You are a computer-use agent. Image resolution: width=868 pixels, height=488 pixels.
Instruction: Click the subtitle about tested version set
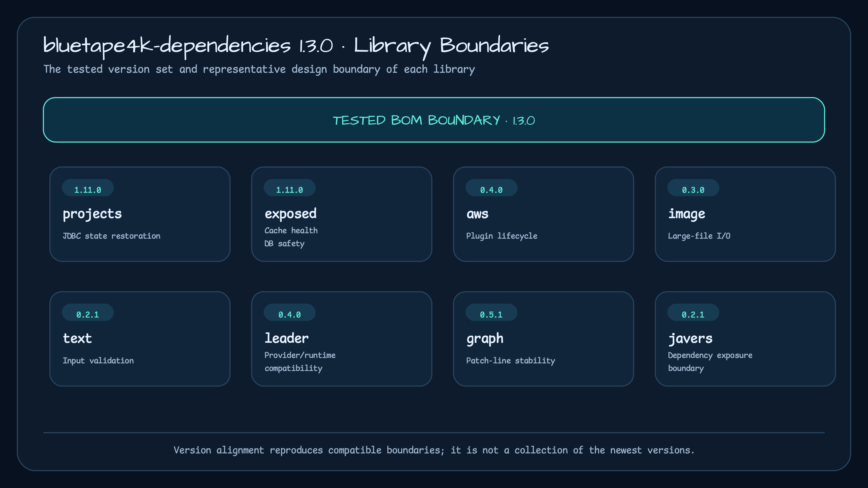tap(259, 69)
